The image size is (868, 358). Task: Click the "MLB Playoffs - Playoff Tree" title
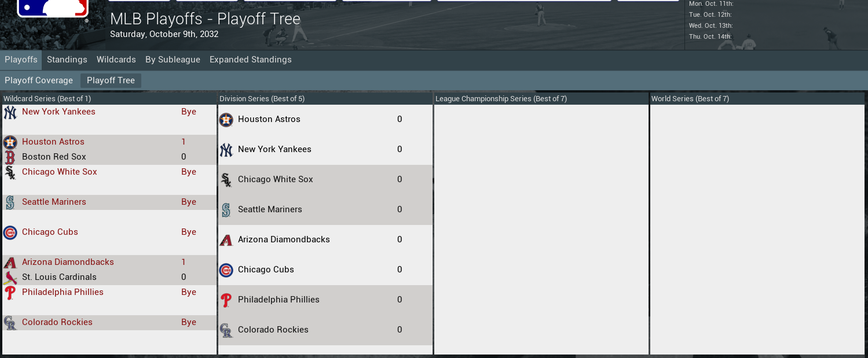(x=206, y=19)
